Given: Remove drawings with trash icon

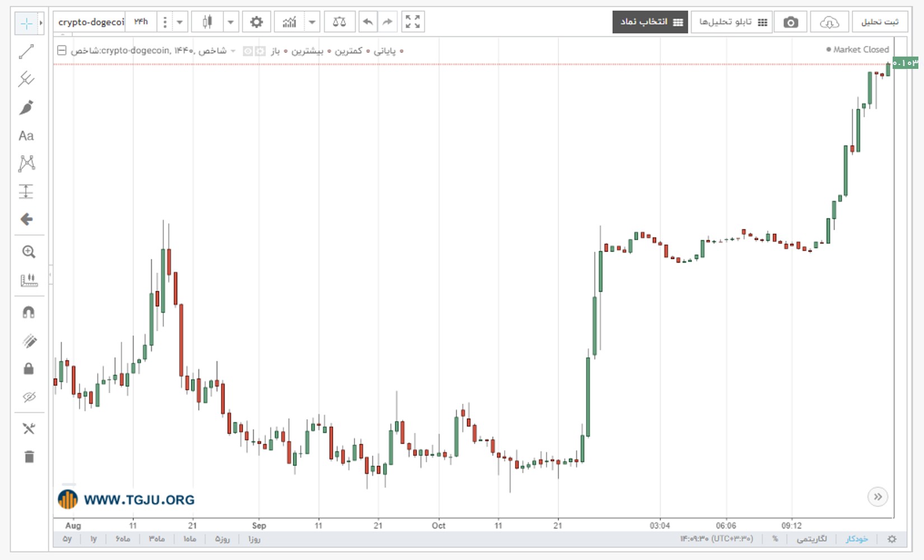Looking at the screenshot, I should [29, 457].
